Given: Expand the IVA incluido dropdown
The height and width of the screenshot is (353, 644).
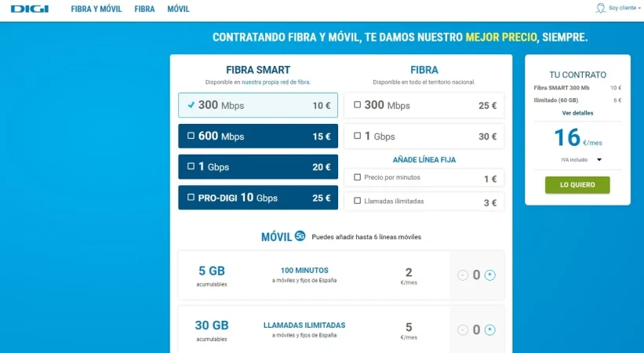Looking at the screenshot, I should point(599,159).
